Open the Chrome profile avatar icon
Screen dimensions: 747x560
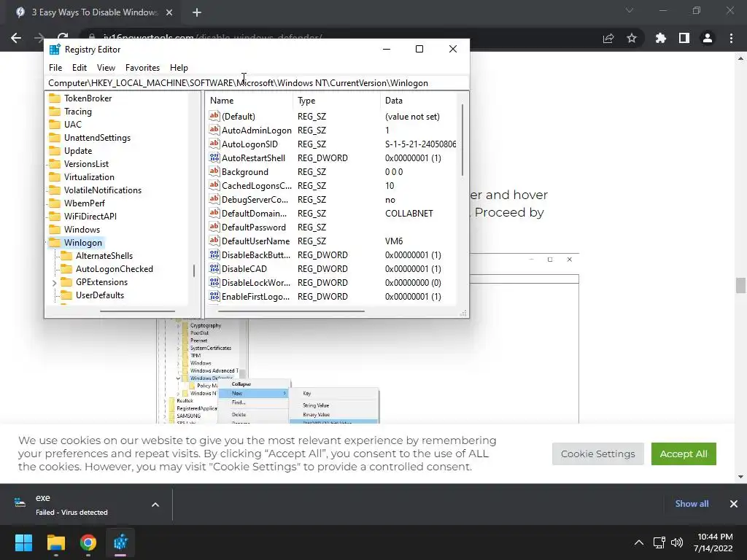click(708, 38)
